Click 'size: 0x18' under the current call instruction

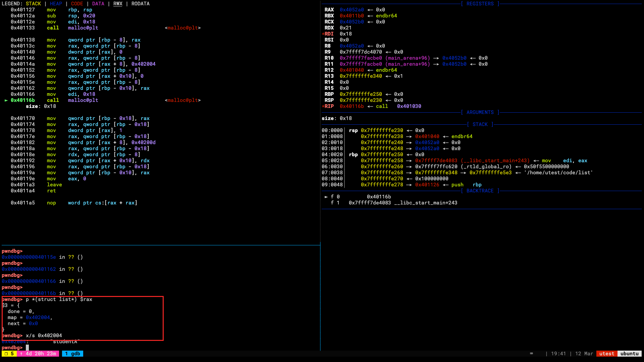pyautogui.click(x=41, y=106)
